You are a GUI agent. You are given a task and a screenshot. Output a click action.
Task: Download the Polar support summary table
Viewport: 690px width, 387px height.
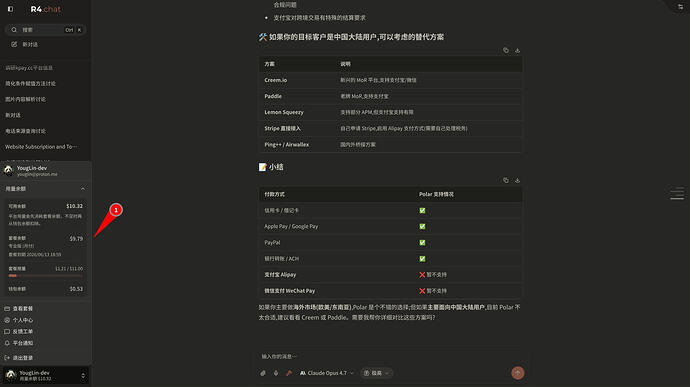[x=518, y=181]
